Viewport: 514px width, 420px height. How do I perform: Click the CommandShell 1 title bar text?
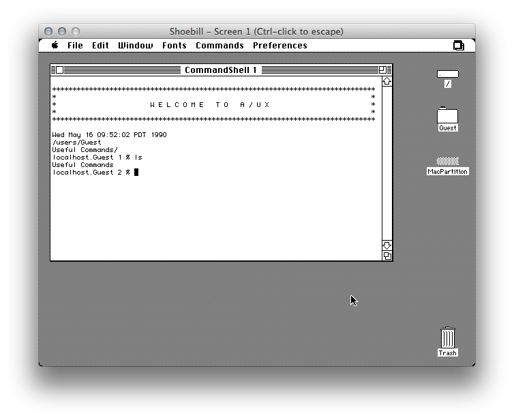tap(221, 70)
